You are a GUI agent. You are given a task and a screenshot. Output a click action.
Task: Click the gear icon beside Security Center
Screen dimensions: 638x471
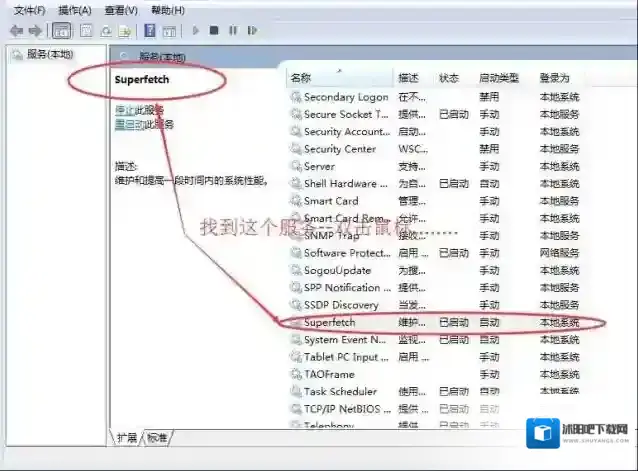coord(295,149)
